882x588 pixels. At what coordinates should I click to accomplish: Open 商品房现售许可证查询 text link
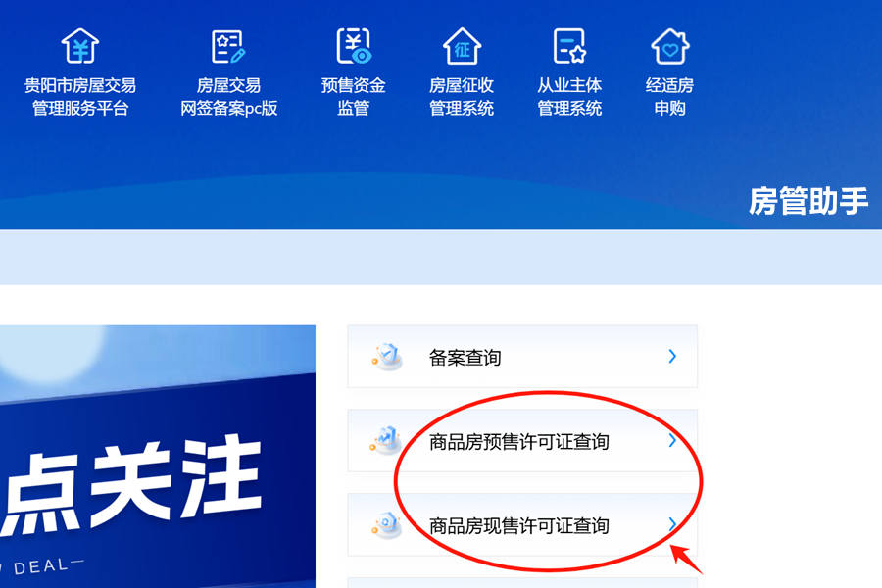coord(518,526)
